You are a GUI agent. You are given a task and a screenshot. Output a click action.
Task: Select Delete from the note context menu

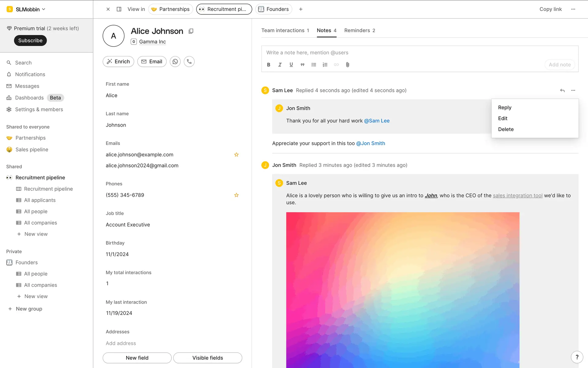(506, 129)
